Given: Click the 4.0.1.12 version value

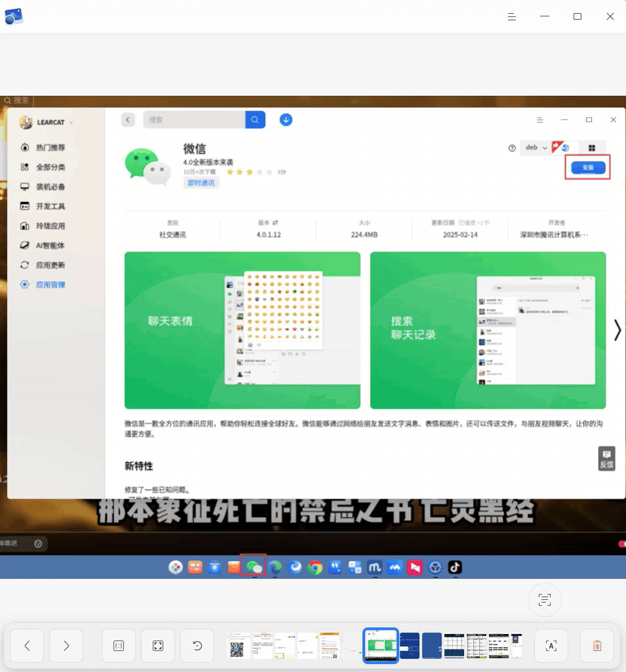Looking at the screenshot, I should click(268, 235).
